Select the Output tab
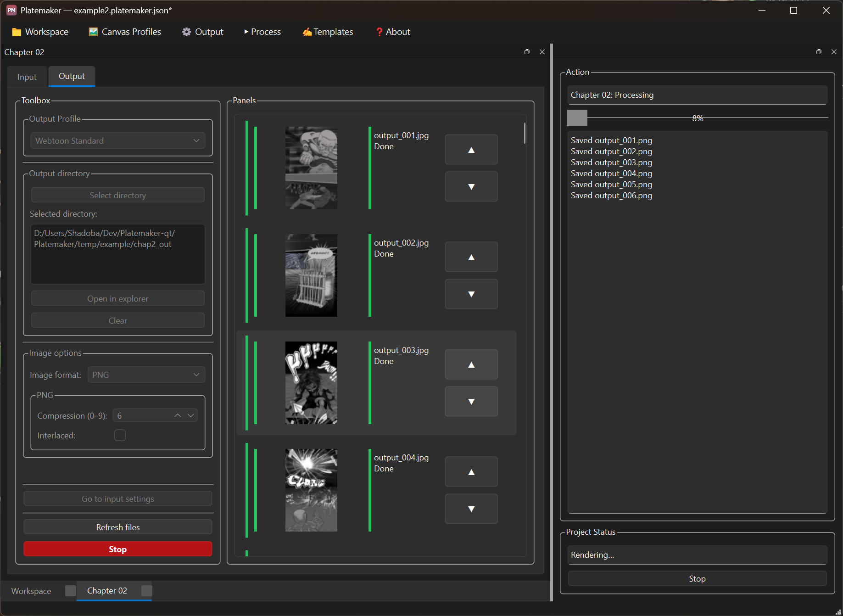The height and width of the screenshot is (616, 843). 72,76
